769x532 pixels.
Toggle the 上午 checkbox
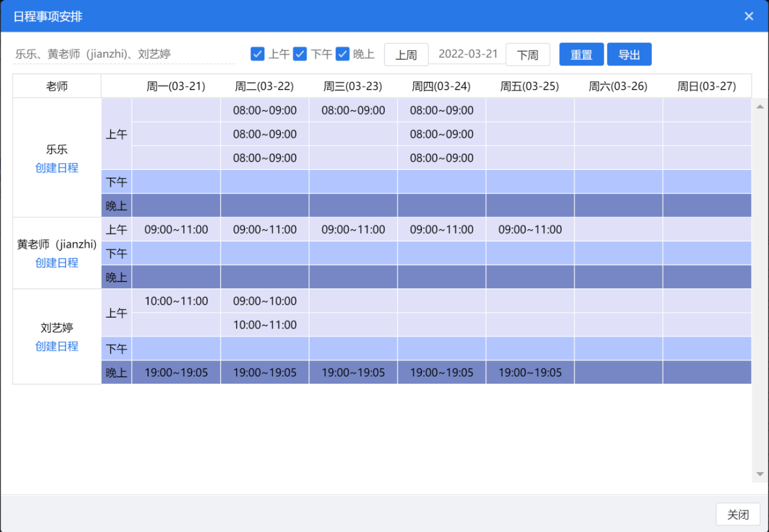point(258,54)
